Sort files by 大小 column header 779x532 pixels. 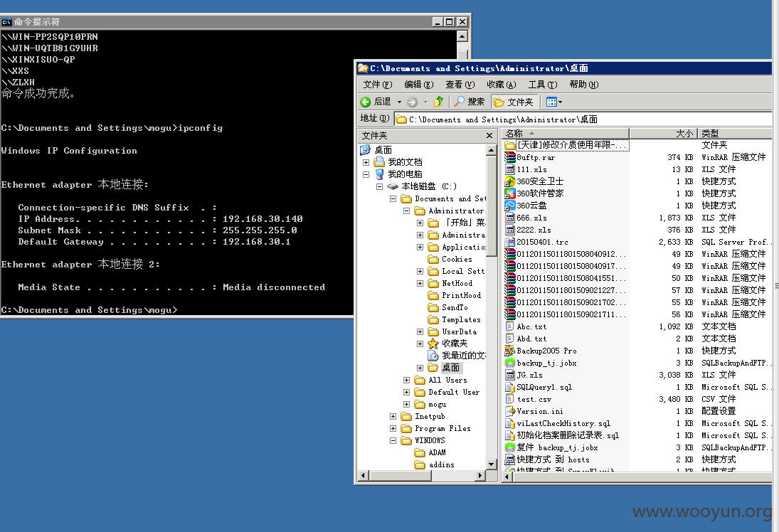[663, 133]
